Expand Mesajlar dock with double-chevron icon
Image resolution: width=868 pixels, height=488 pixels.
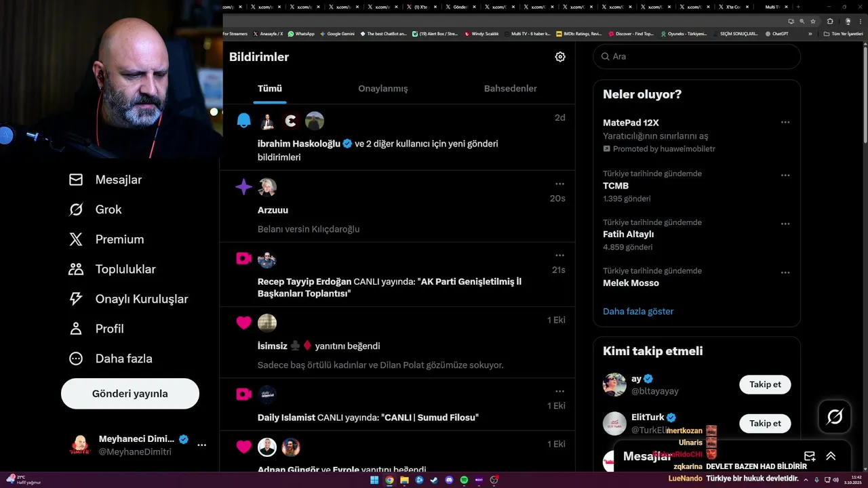(831, 456)
